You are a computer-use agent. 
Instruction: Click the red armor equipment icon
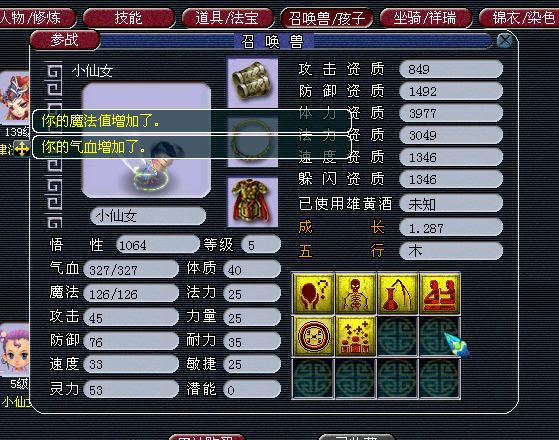pyautogui.click(x=252, y=201)
